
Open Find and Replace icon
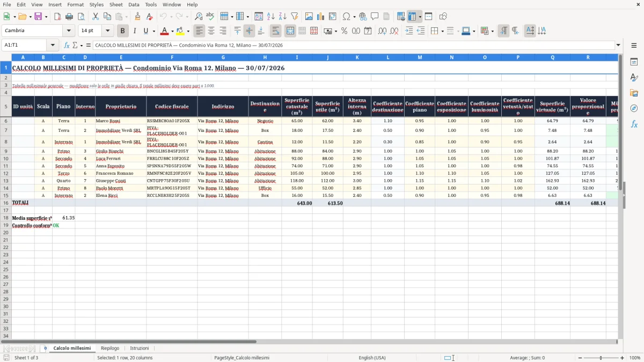pyautogui.click(x=199, y=17)
